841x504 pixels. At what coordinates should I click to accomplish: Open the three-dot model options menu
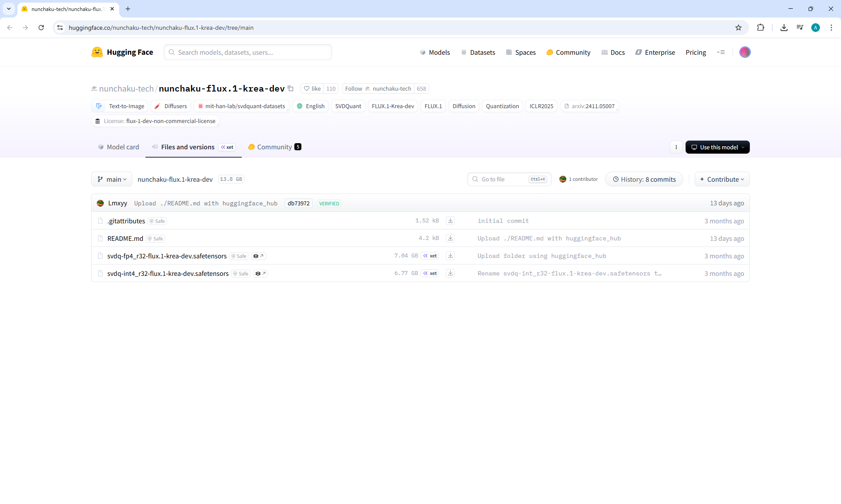(676, 147)
